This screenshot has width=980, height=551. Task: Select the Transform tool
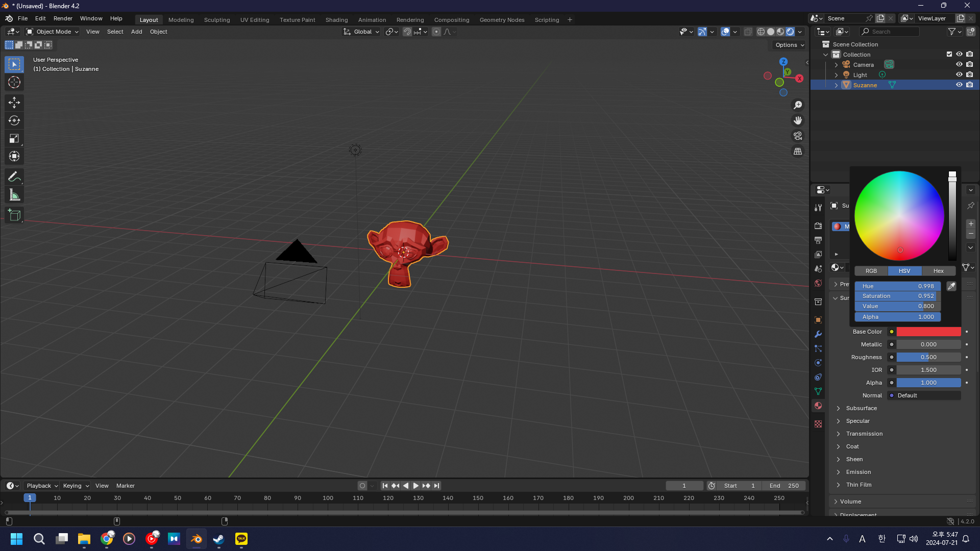14,156
